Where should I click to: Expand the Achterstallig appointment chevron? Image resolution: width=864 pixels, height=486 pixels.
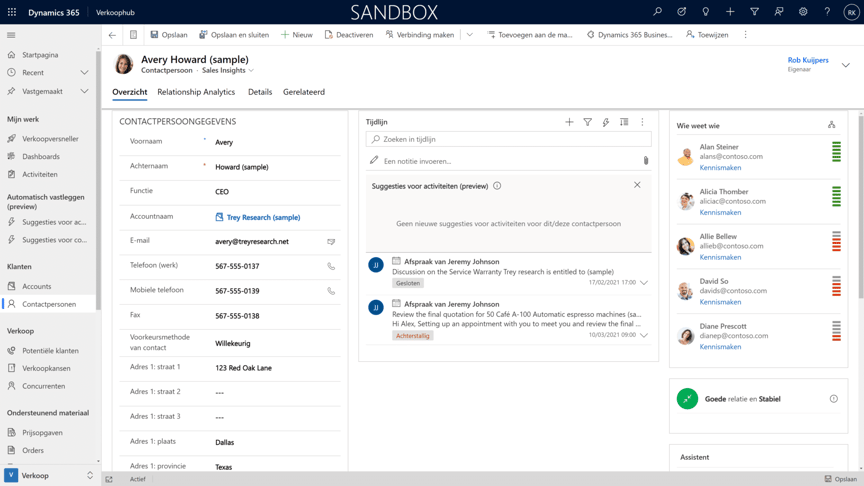coord(644,335)
